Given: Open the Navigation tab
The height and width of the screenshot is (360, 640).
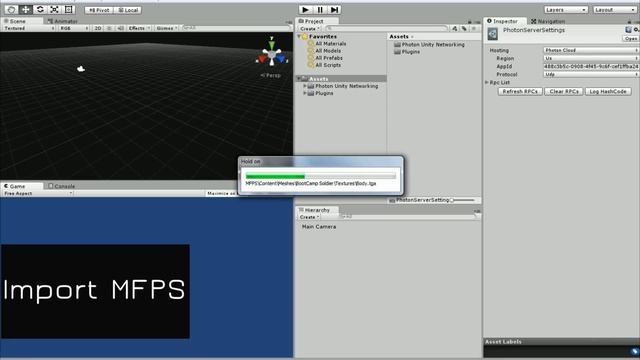Looking at the screenshot, I should (548, 21).
